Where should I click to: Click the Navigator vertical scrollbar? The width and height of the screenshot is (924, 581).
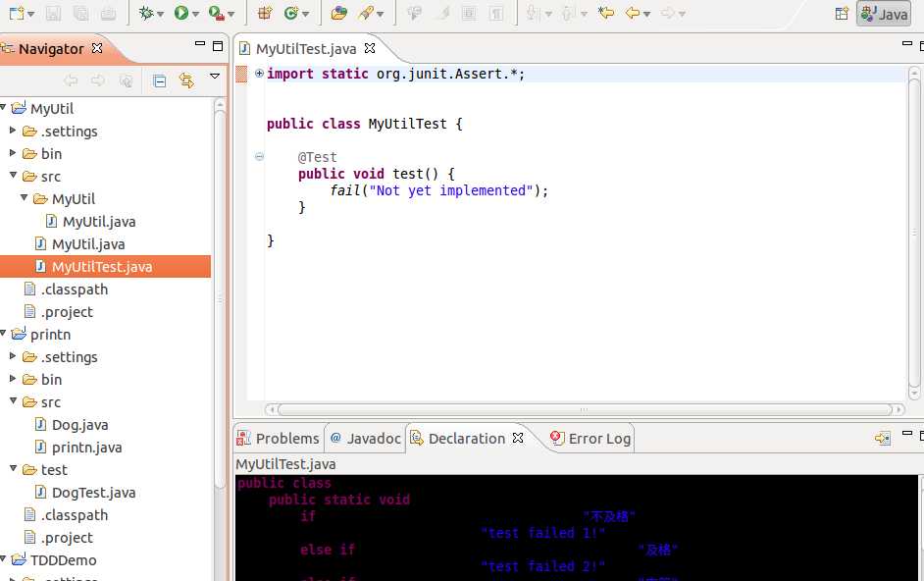pos(220,298)
